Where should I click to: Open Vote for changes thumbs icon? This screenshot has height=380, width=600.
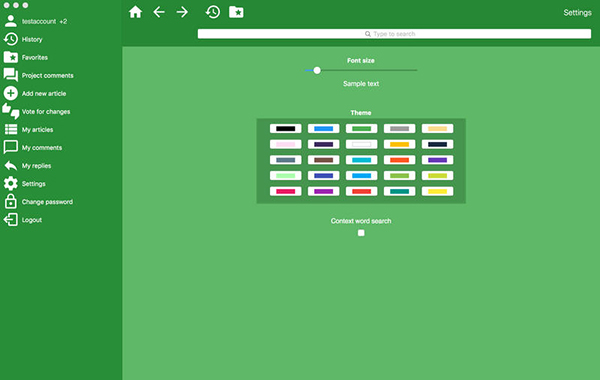coord(11,111)
